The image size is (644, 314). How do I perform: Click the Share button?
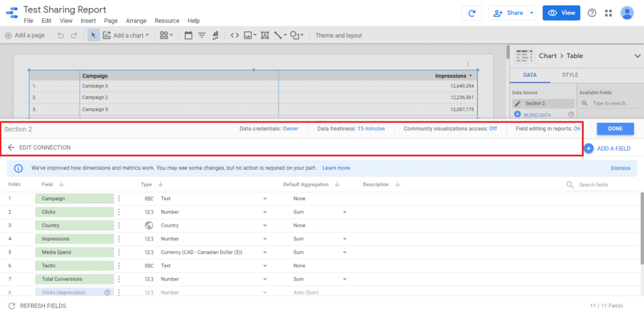point(508,13)
